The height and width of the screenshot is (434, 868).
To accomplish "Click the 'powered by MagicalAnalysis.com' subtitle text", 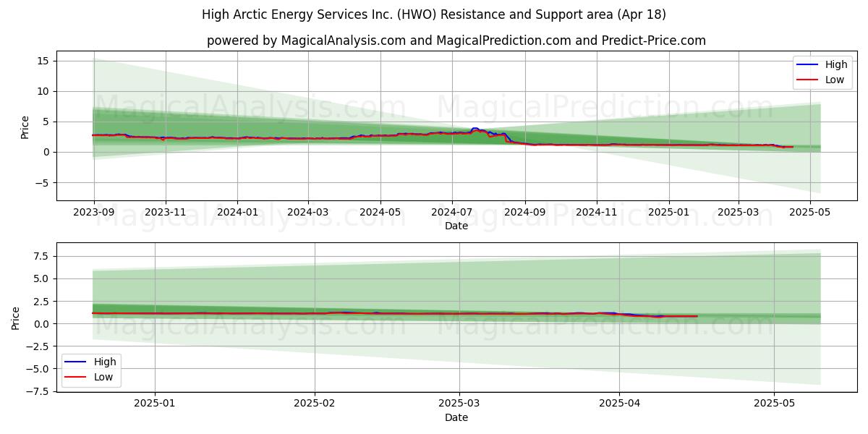I will (x=456, y=41).
